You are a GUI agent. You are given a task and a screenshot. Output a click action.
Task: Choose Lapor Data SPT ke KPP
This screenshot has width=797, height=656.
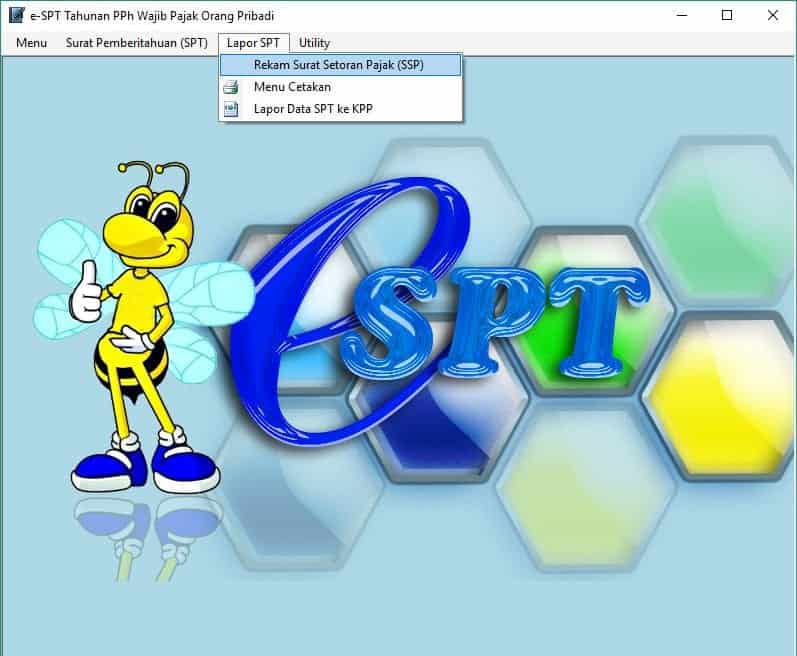(x=341, y=109)
